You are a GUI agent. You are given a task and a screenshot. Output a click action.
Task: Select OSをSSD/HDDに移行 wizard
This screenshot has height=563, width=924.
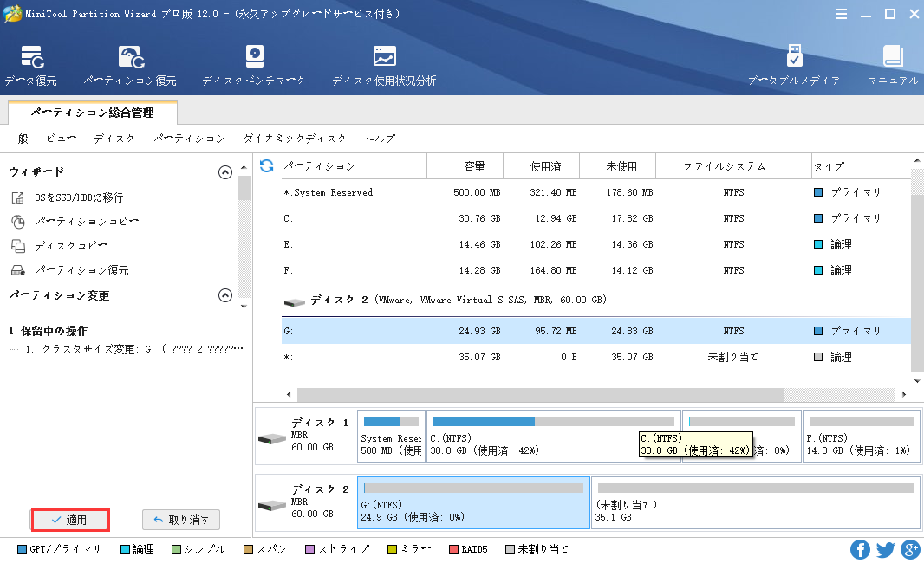click(x=78, y=197)
